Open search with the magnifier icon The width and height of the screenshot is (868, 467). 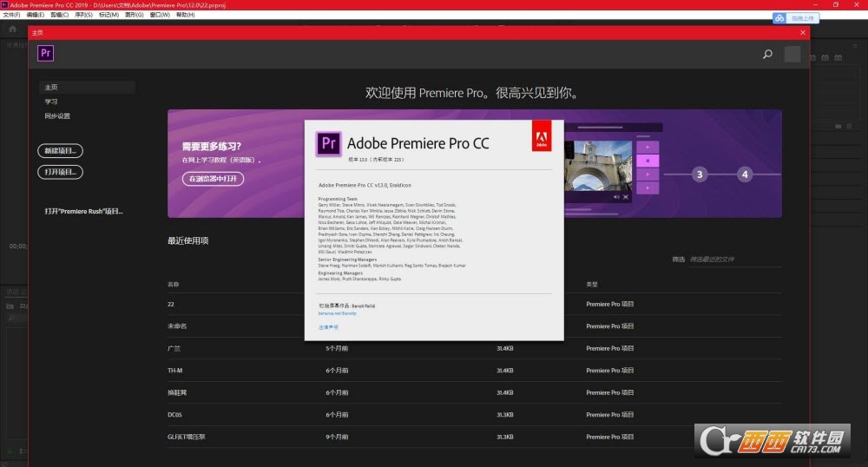click(767, 54)
